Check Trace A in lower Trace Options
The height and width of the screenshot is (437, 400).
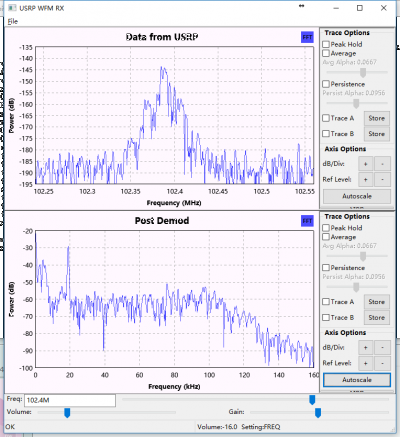[x=326, y=302]
